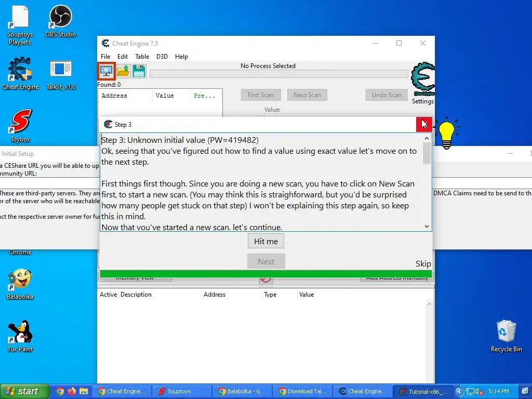
Task: Open the Table menu
Action: (x=142, y=57)
